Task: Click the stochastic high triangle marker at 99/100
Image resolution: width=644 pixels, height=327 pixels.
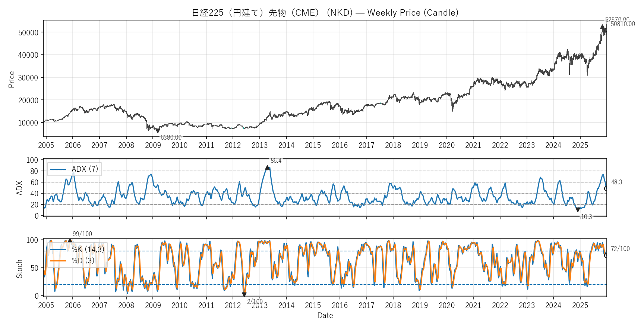Action: pyautogui.click(x=70, y=241)
